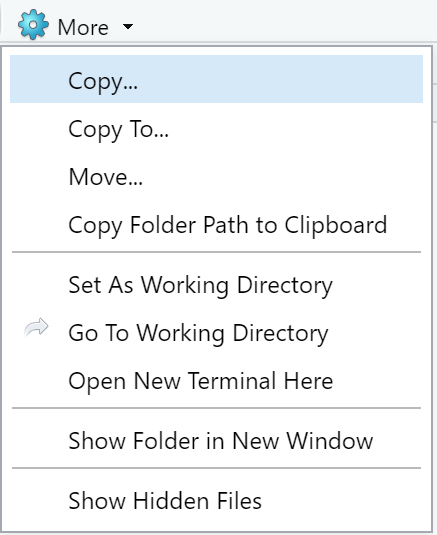Collapse the More menu via its dropdown arrow

pyautogui.click(x=128, y=26)
